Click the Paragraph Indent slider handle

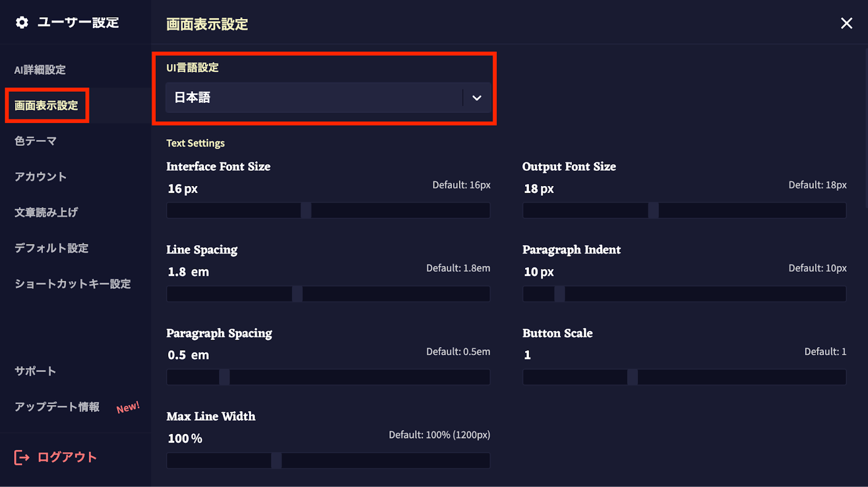click(x=559, y=294)
